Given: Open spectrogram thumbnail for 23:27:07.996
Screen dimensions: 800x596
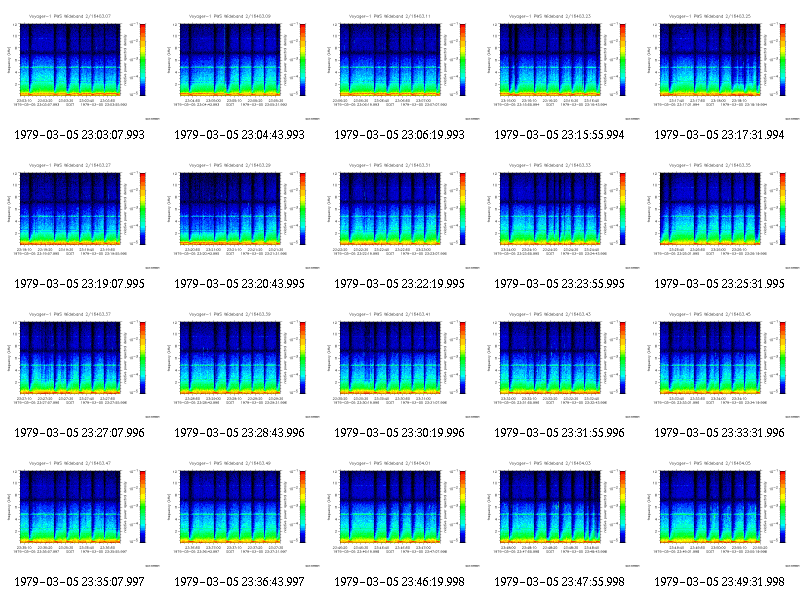Looking at the screenshot, I should click(80, 365).
